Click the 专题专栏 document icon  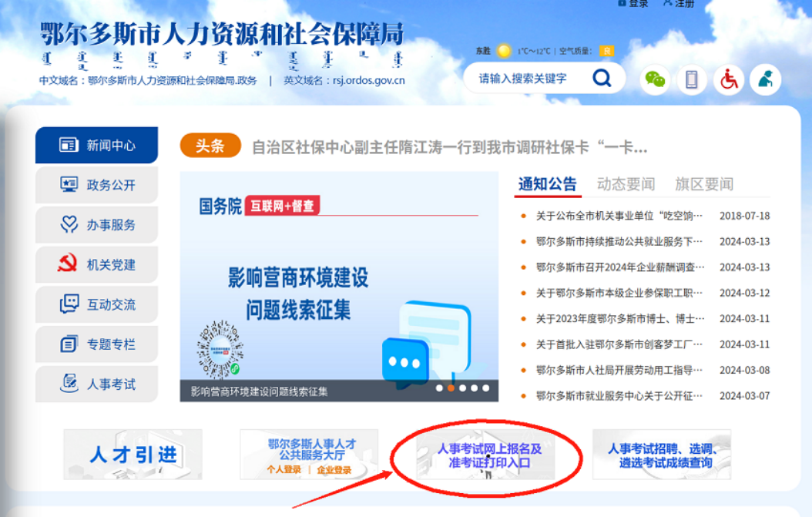click(x=69, y=344)
